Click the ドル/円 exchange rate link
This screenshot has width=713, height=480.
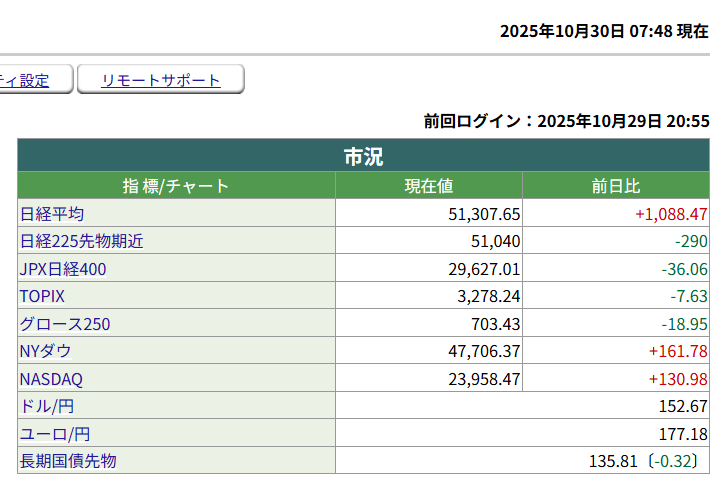click(x=47, y=406)
